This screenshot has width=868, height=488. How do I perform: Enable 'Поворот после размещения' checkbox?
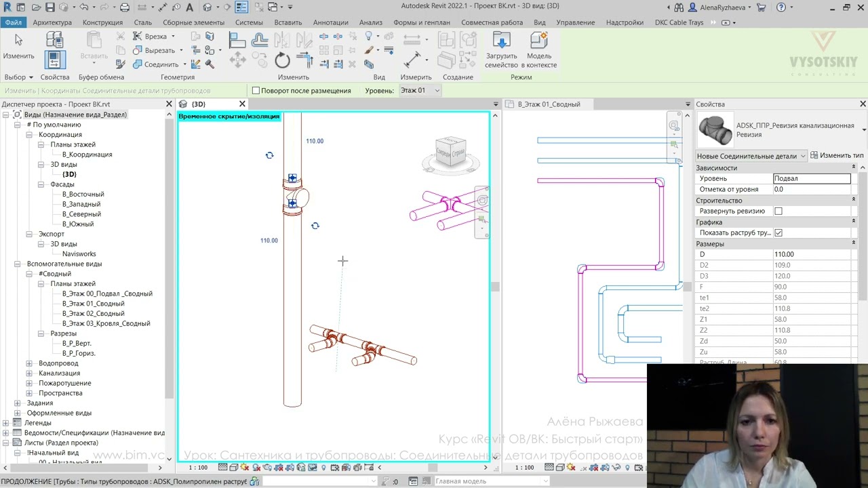pyautogui.click(x=256, y=91)
